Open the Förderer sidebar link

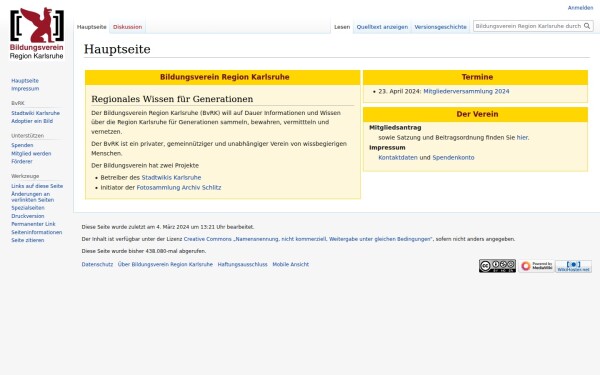click(22, 162)
